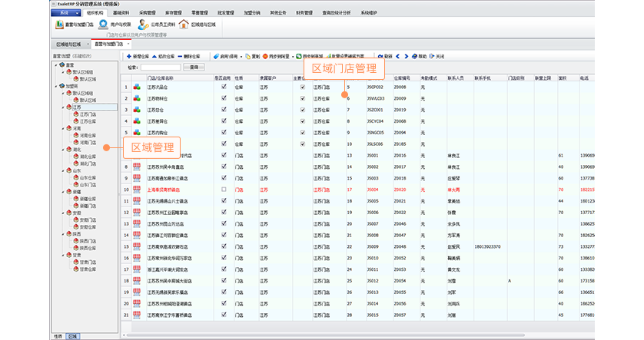Click 新增仓库 plus icon

coord(127,56)
